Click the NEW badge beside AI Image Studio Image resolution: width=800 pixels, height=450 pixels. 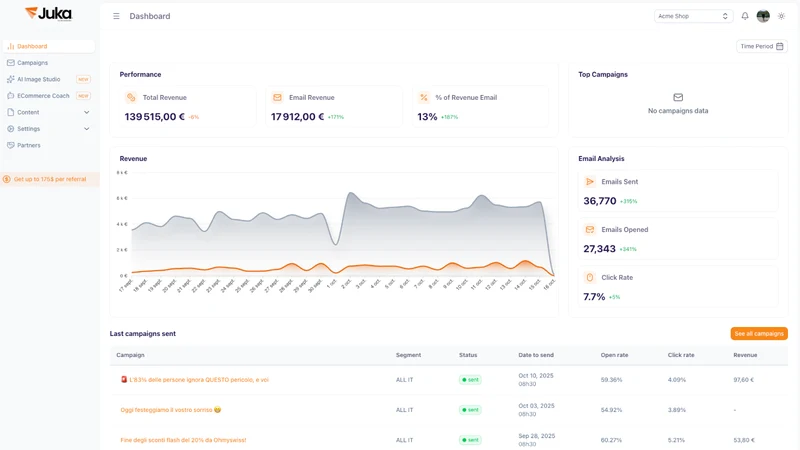[x=83, y=79]
